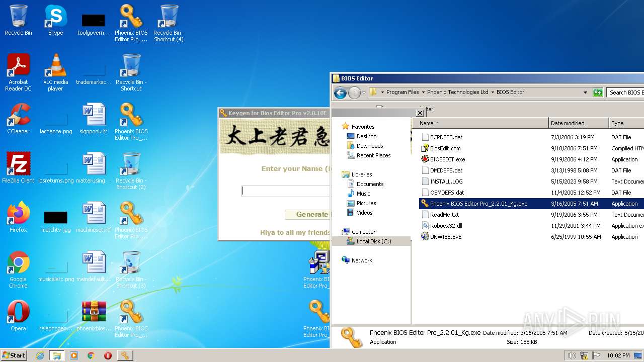The width and height of the screenshot is (644, 362).
Task: Open Videos library
Action: (364, 213)
